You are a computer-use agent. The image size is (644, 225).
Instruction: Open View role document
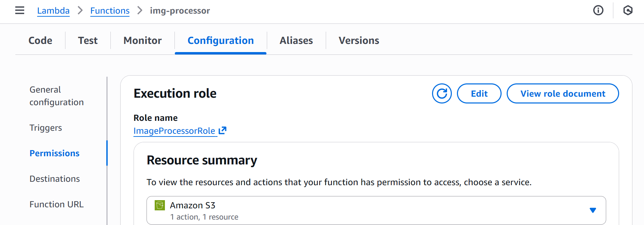563,93
